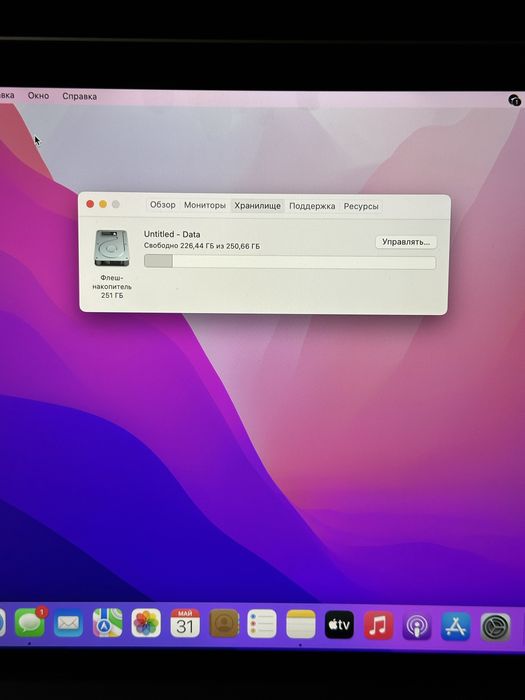The height and width of the screenshot is (700, 525).
Task: Open the Notes app in the Dock
Action: [300, 624]
